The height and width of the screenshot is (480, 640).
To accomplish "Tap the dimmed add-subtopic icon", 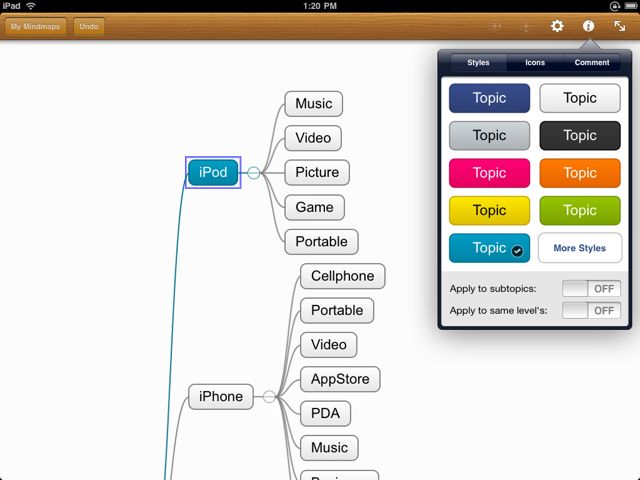I will pyautogui.click(x=496, y=27).
